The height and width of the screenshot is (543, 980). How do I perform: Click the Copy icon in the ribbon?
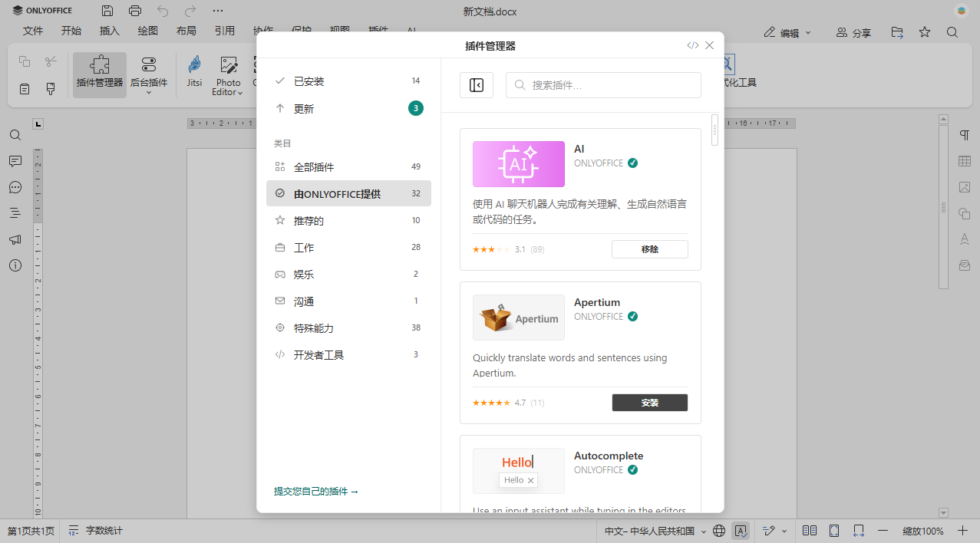(x=25, y=61)
